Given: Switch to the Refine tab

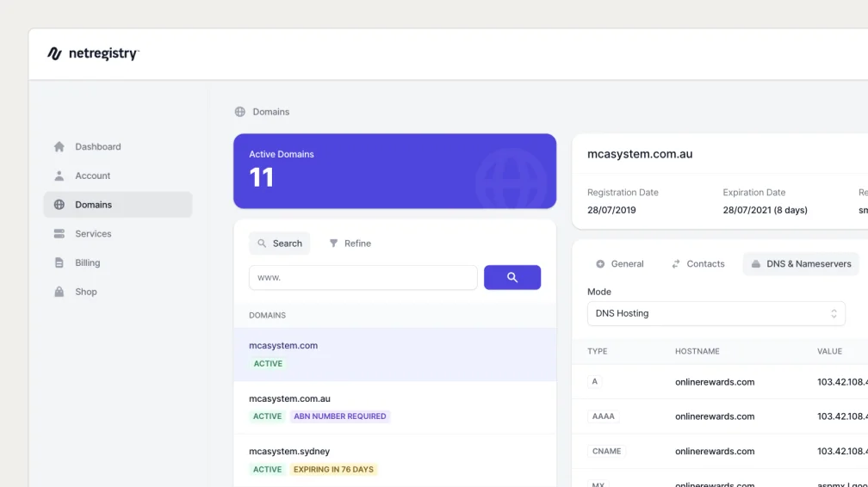Looking at the screenshot, I should tap(350, 243).
